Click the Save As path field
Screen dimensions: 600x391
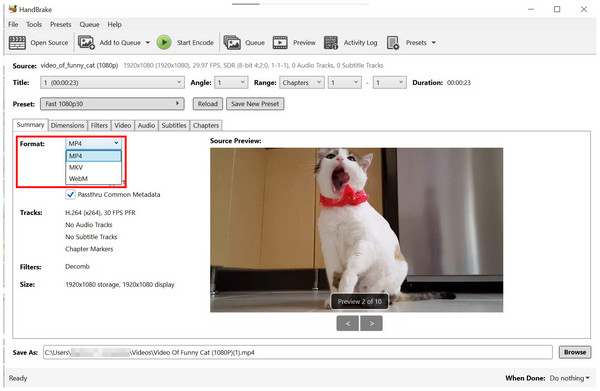click(298, 352)
